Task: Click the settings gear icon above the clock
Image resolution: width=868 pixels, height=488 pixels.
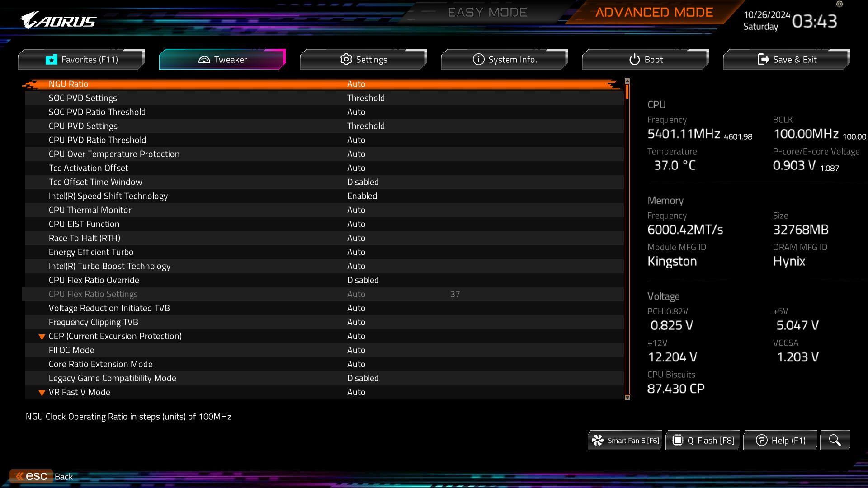Action: click(840, 4)
